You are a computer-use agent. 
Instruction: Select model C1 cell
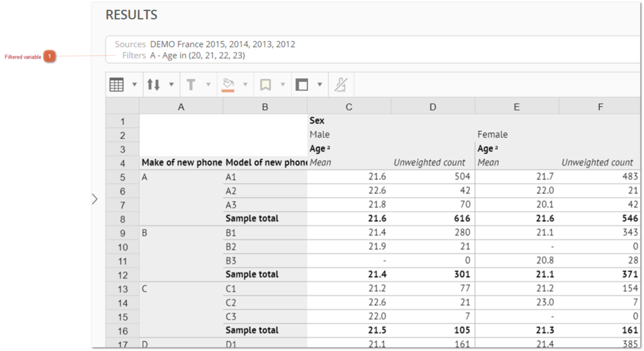point(265,289)
